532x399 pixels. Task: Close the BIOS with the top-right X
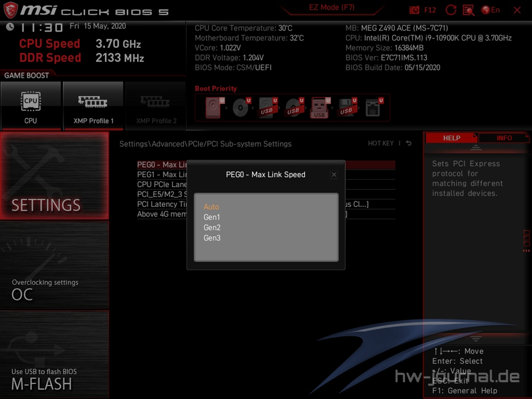click(517, 10)
